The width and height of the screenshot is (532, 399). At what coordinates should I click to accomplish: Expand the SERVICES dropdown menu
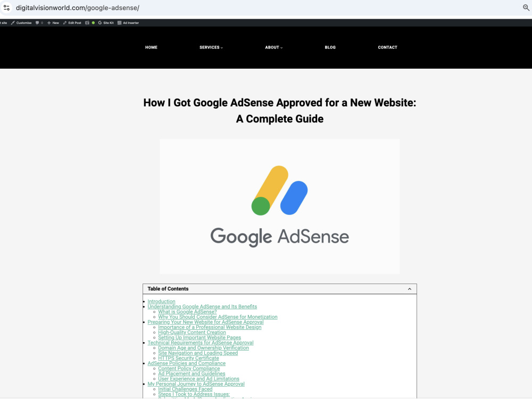pyautogui.click(x=211, y=47)
